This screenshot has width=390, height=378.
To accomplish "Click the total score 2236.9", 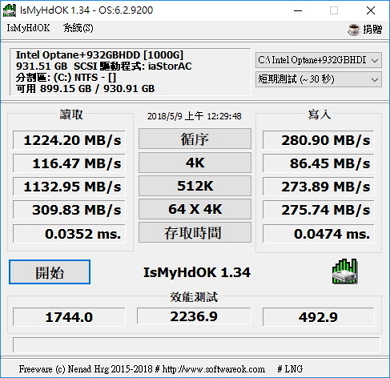I will click(194, 316).
